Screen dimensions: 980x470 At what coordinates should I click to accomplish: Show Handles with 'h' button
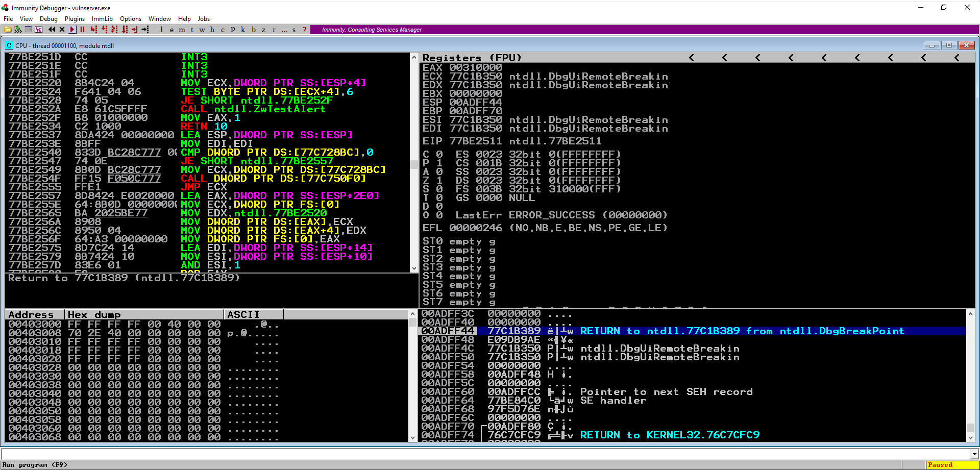tap(212, 30)
